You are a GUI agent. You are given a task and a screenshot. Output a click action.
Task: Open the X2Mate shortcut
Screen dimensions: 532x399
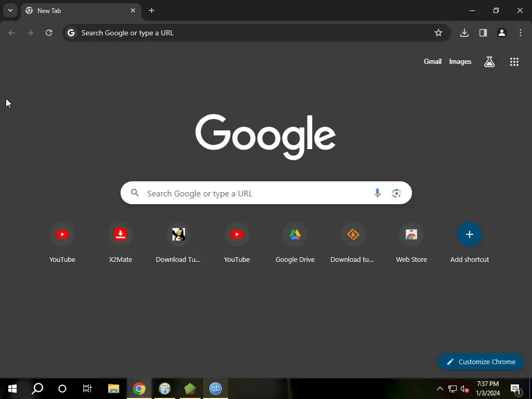pyautogui.click(x=121, y=243)
